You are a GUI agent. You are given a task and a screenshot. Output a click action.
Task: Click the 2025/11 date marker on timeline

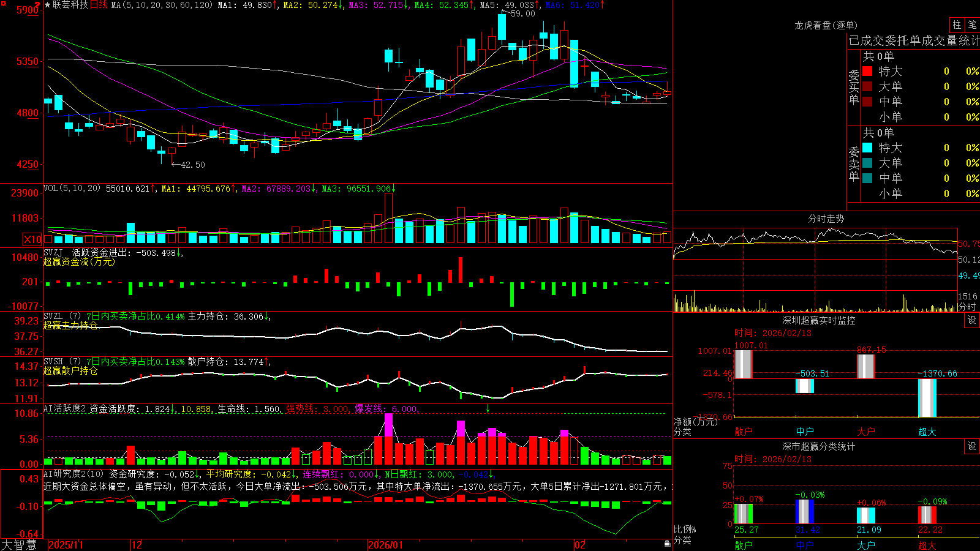pyautogui.click(x=66, y=545)
